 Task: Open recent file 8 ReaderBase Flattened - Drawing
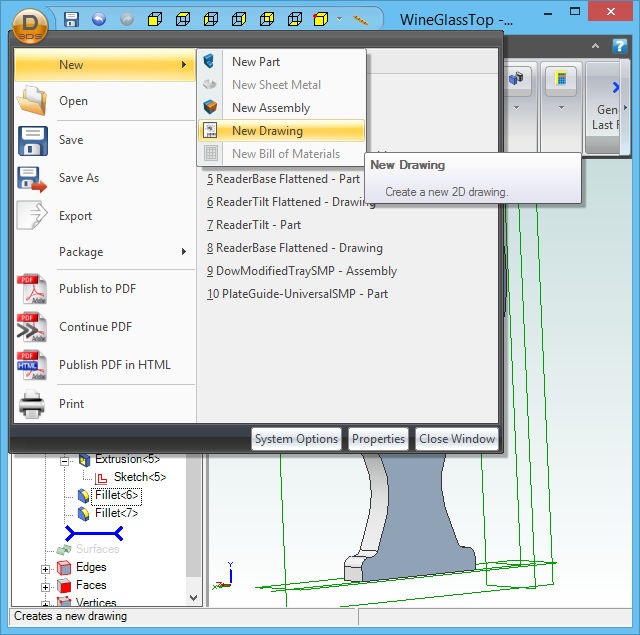click(294, 248)
